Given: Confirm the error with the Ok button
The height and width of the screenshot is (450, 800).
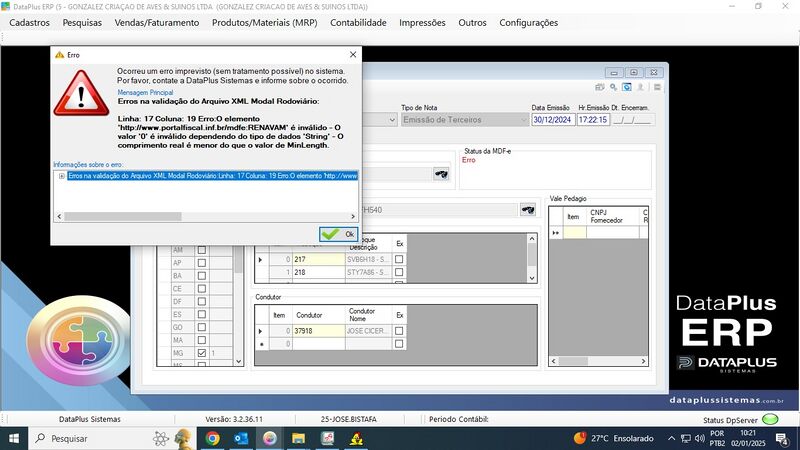Looking at the screenshot, I should click(x=338, y=234).
